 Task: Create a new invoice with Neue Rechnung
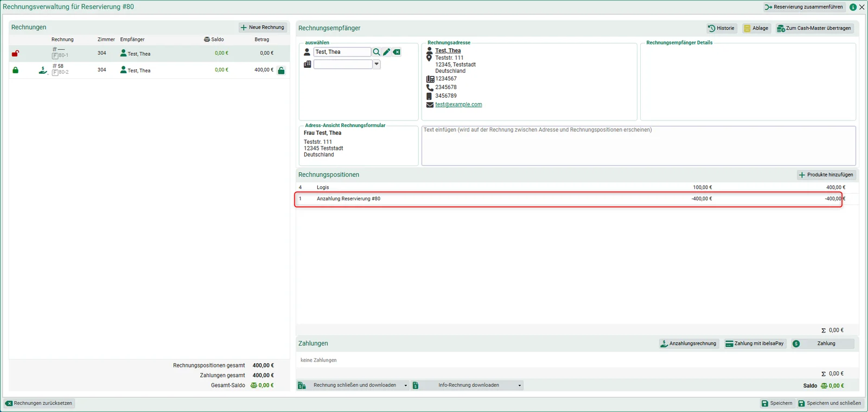(x=263, y=27)
